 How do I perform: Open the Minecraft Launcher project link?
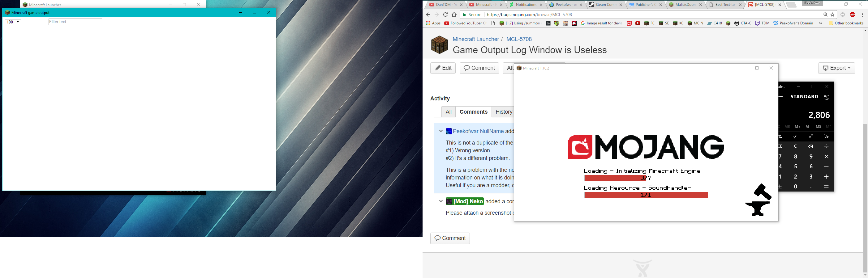tap(475, 39)
